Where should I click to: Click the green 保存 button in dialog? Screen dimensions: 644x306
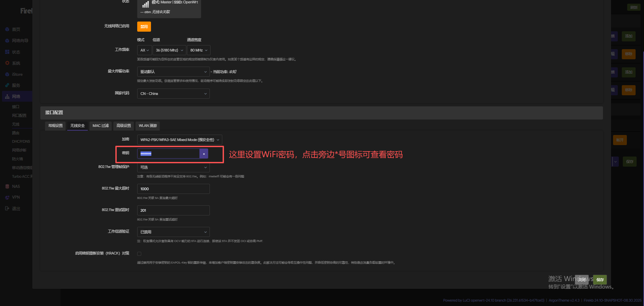pos(600,280)
